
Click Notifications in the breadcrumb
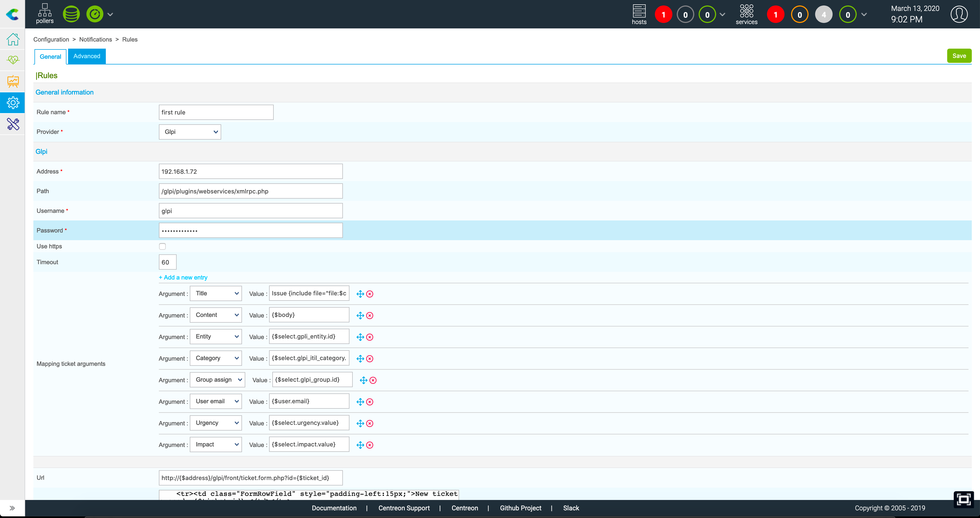[x=95, y=40]
